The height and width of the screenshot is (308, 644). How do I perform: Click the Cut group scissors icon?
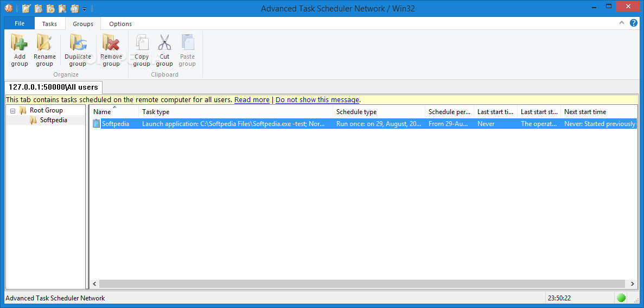click(x=164, y=42)
